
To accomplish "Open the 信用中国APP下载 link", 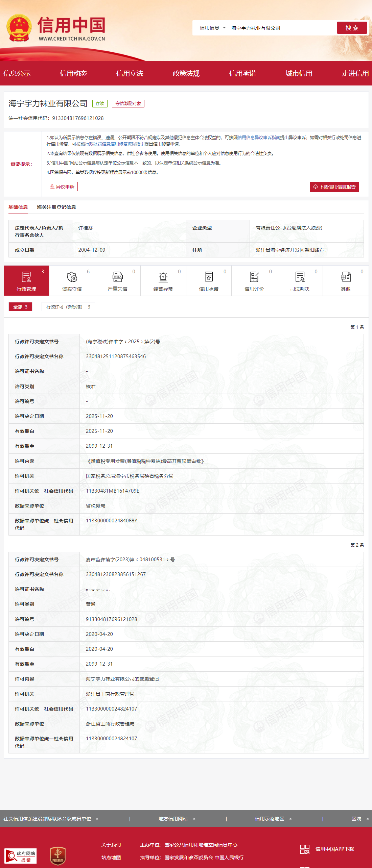I will point(334,849).
